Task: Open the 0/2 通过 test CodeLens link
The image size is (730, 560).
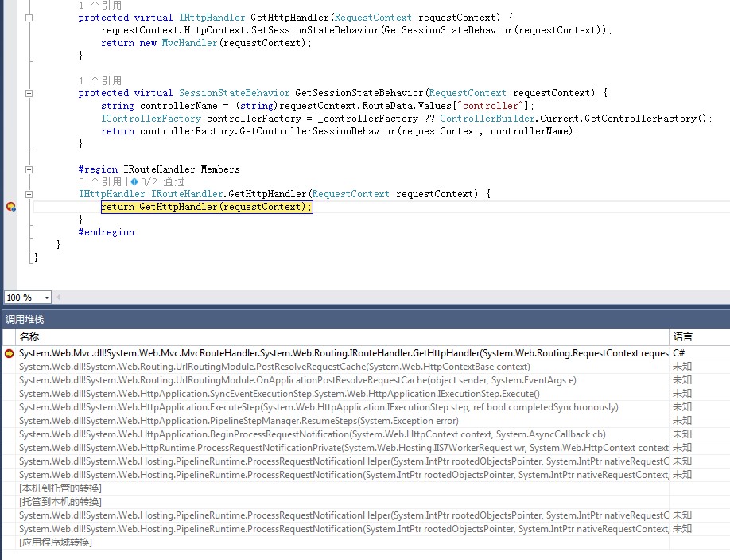Action: click(162, 181)
